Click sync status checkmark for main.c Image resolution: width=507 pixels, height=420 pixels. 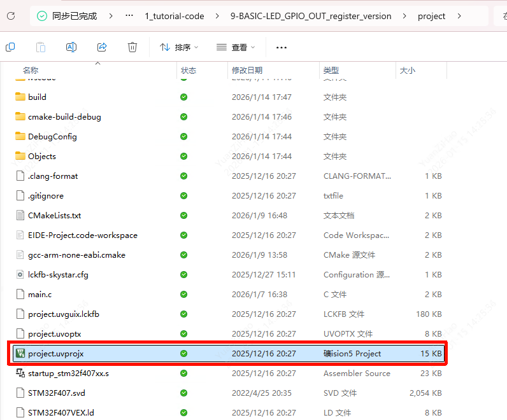[x=183, y=295]
